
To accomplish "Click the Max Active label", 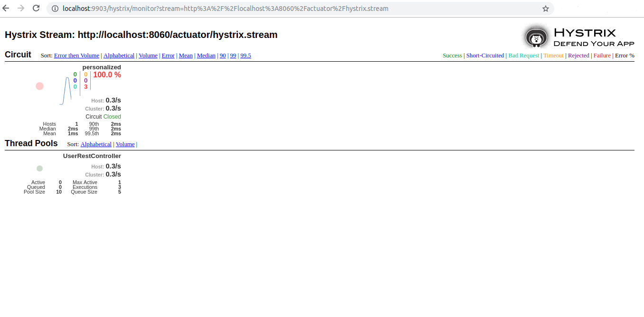I will point(85,183).
